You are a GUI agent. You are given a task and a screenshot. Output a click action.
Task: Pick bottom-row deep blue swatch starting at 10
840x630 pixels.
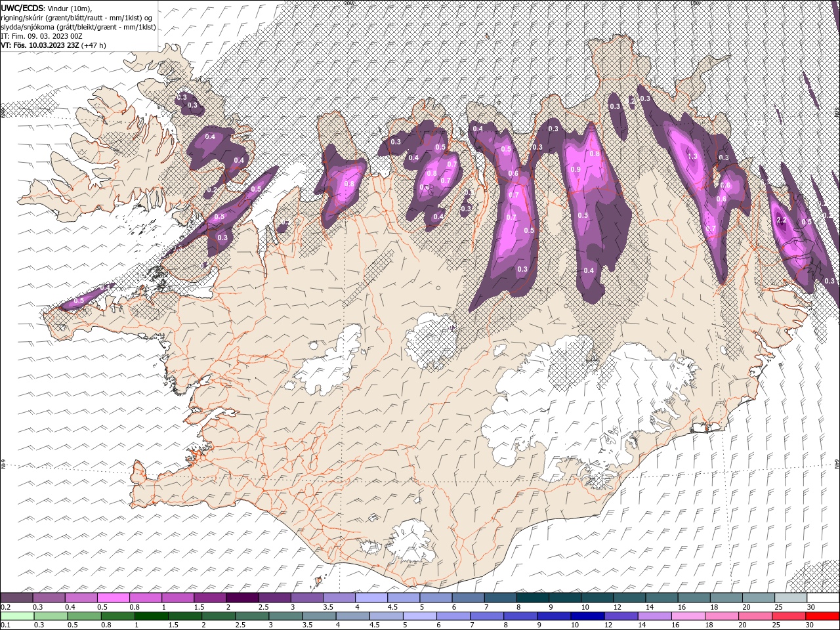[x=587, y=616]
